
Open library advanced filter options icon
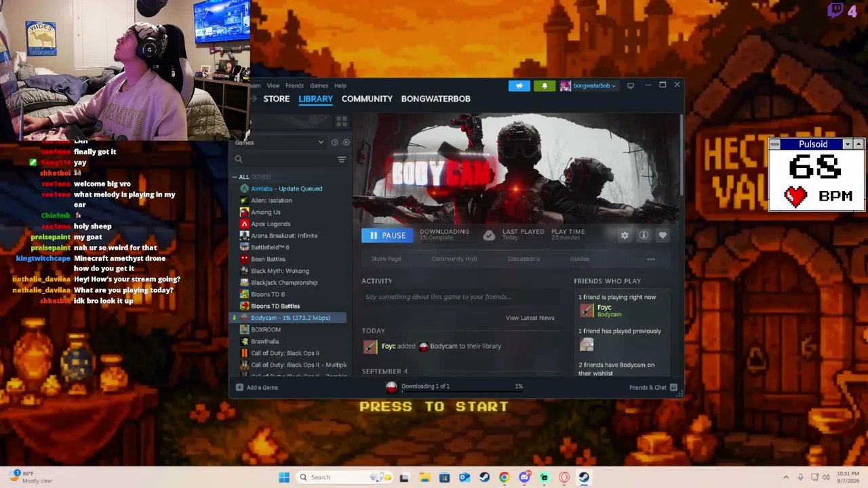pyautogui.click(x=341, y=159)
